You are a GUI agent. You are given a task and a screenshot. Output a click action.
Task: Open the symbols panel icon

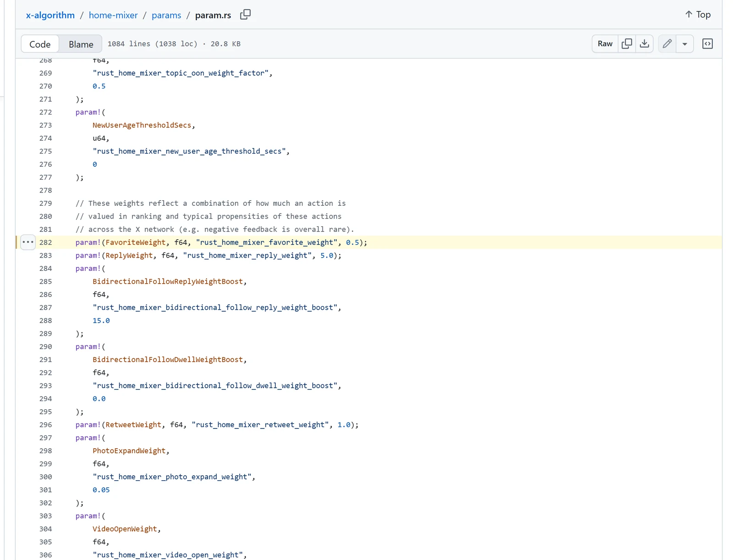(x=707, y=44)
